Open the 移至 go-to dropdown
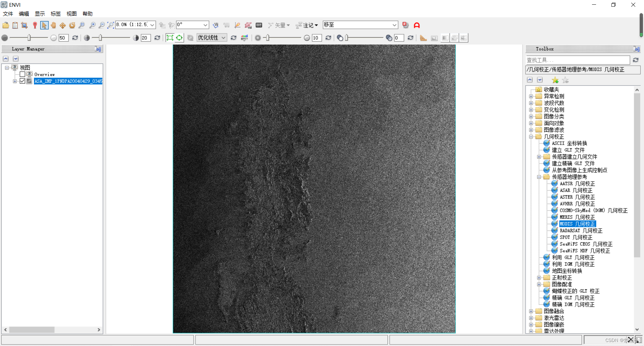The height and width of the screenshot is (346, 644). coord(394,25)
